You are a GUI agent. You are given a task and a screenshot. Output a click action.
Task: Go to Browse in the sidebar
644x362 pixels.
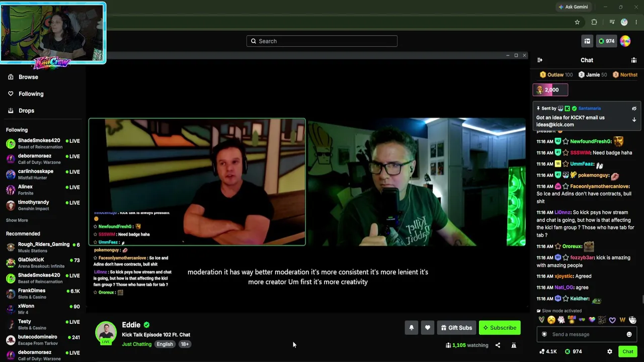tap(28, 77)
